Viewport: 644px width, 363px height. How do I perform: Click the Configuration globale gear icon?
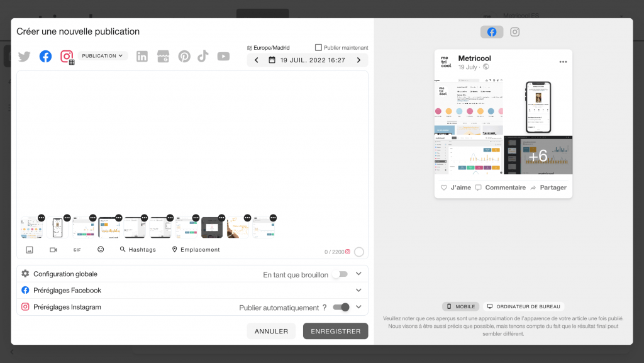tap(25, 274)
